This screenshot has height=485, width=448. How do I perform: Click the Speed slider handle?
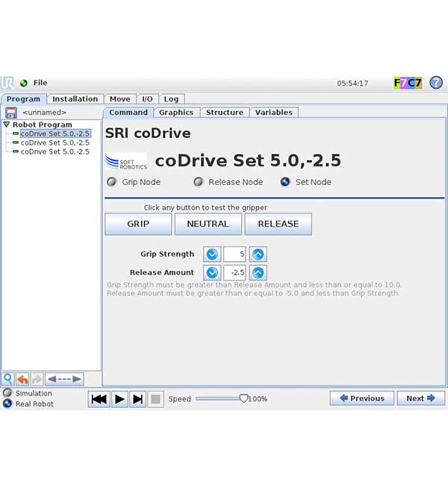point(243,398)
